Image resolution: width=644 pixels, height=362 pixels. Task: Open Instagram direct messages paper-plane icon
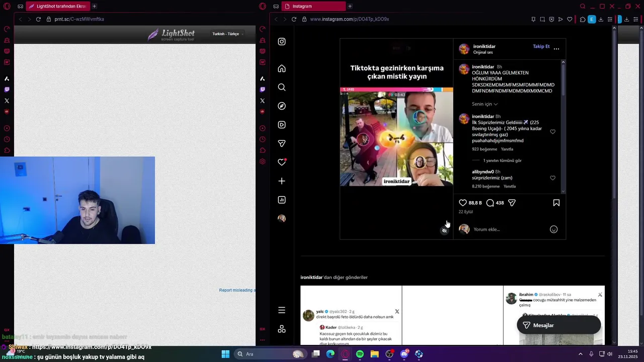(282, 143)
